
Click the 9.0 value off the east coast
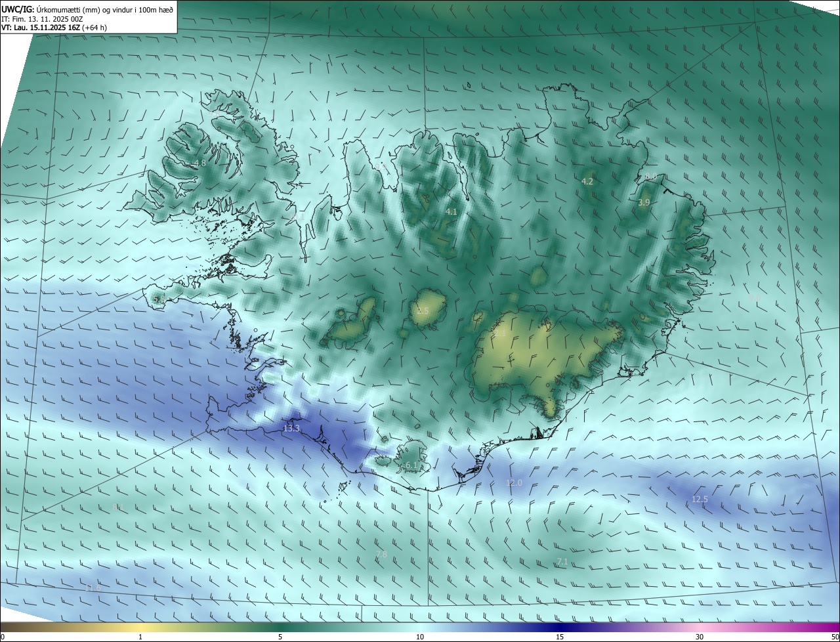point(755,298)
